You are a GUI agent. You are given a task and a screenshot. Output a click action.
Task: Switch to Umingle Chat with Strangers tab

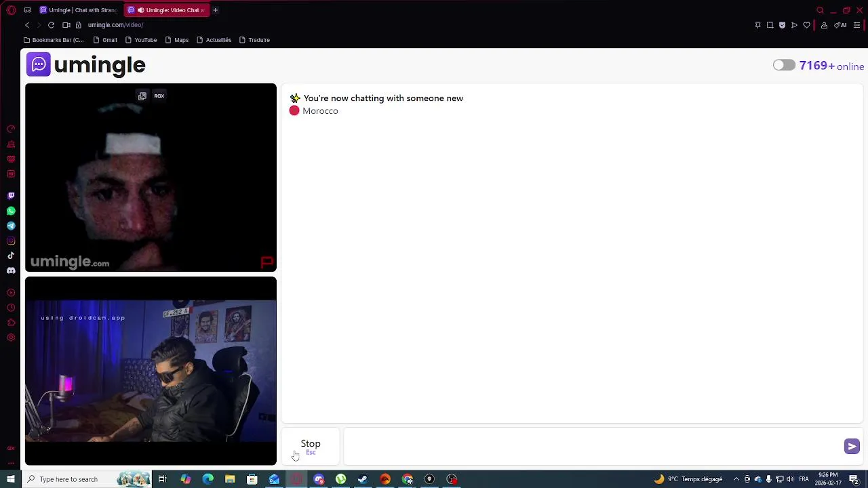tap(79, 10)
